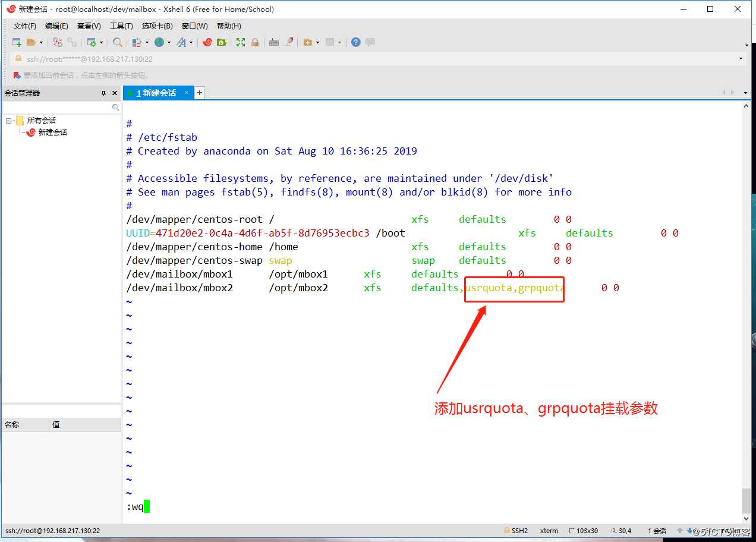Click the blue down arrow in status bar
The height and width of the screenshot is (542, 756).
click(x=689, y=531)
